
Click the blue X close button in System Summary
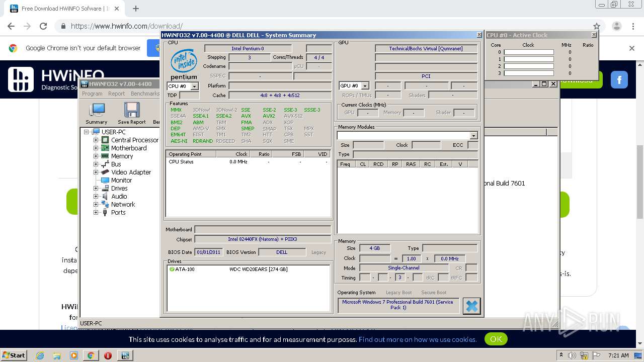(471, 306)
